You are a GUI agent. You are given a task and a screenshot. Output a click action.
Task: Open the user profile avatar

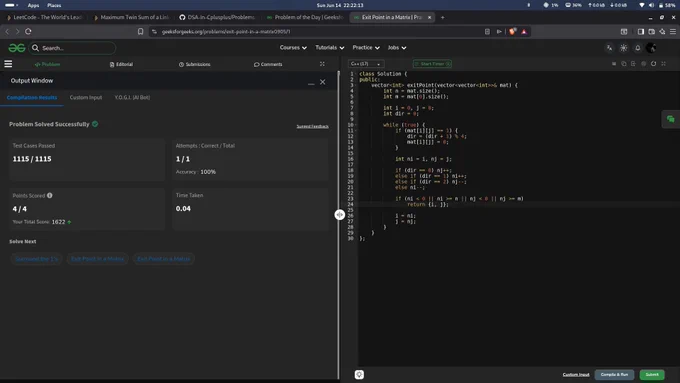point(651,48)
